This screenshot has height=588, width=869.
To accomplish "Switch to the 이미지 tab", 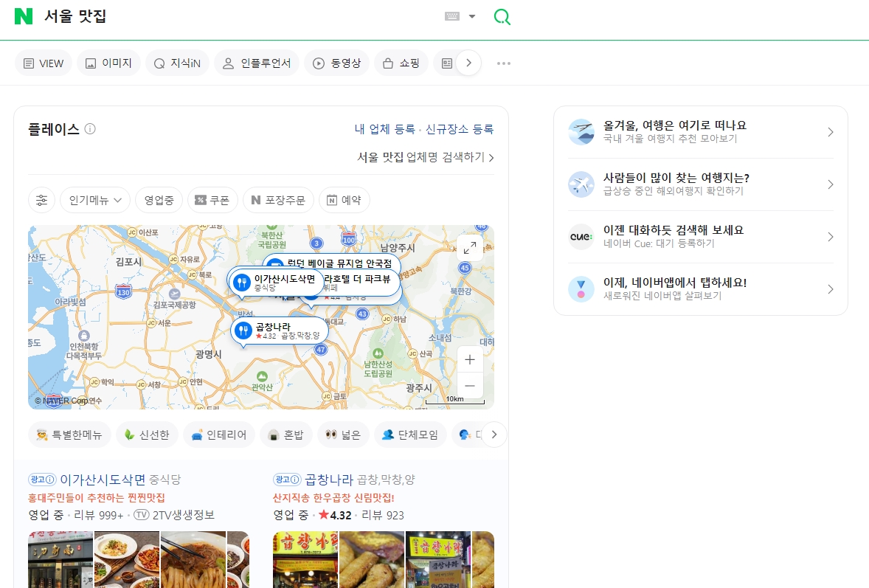I will point(108,63).
